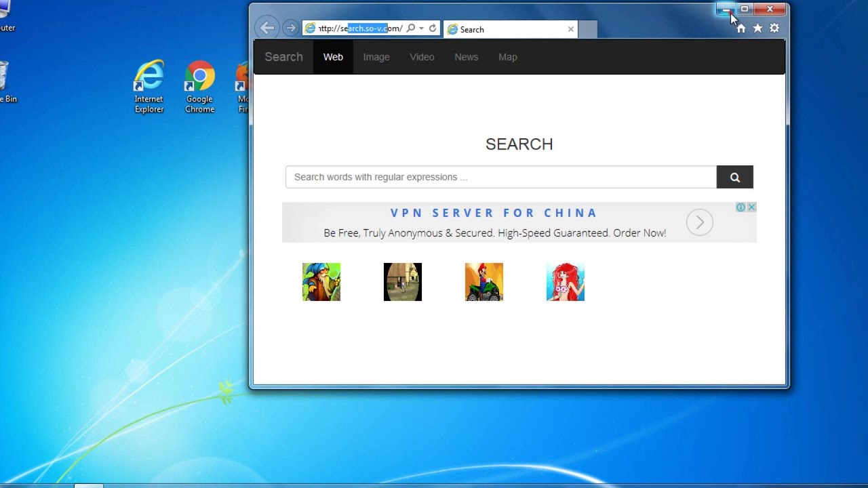Close the banner advertisement
Image resolution: width=868 pixels, height=488 pixels.
click(x=751, y=207)
